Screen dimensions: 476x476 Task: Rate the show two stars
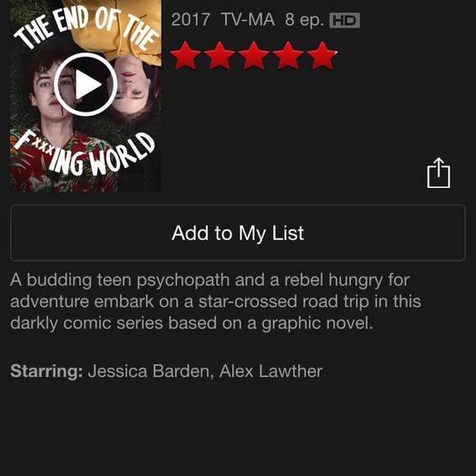click(219, 56)
